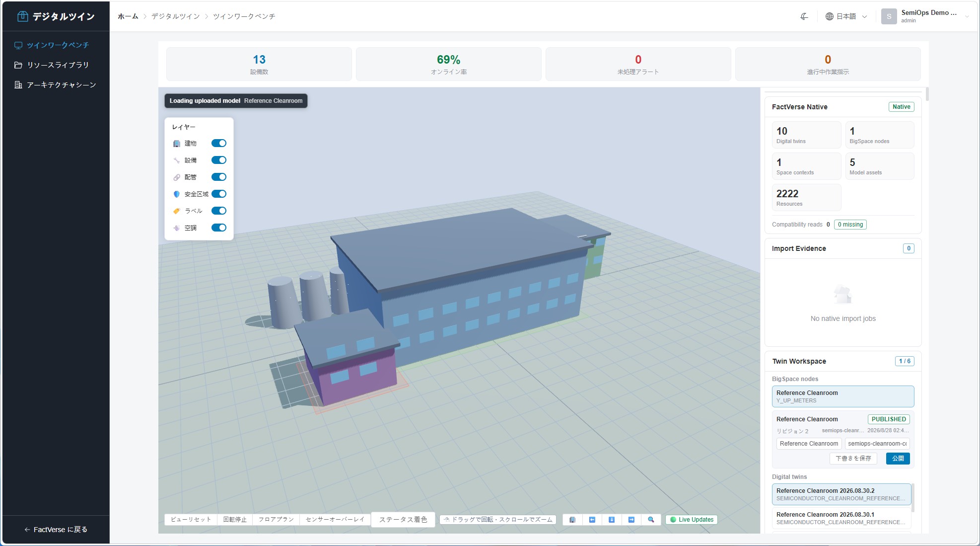Open the アーキテクチャシーン sidebar item
The image size is (980, 546).
(56, 85)
